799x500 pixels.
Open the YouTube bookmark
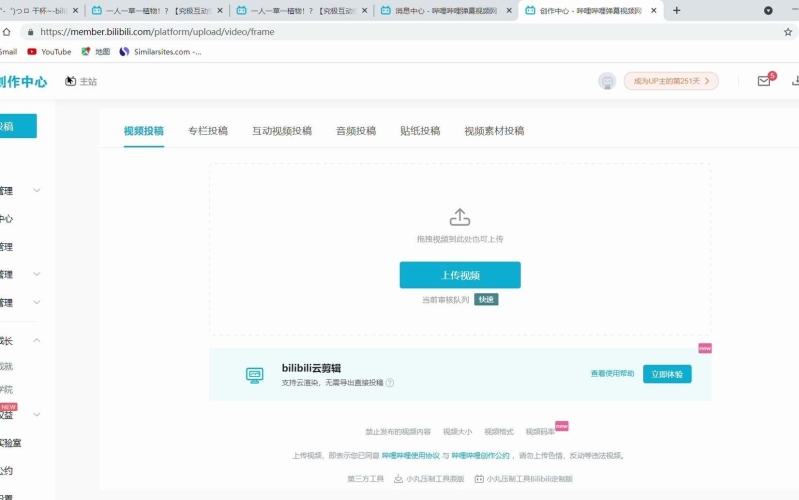tap(49, 51)
